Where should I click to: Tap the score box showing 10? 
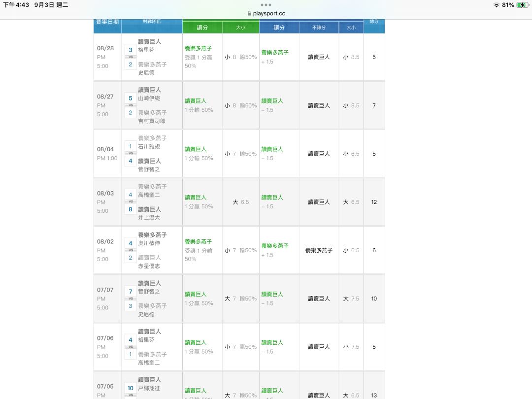pos(131,388)
